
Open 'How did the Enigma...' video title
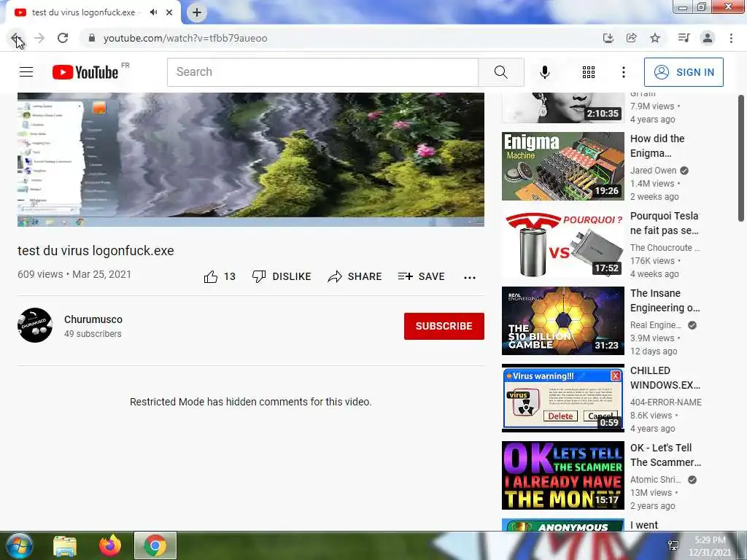pyautogui.click(x=657, y=146)
